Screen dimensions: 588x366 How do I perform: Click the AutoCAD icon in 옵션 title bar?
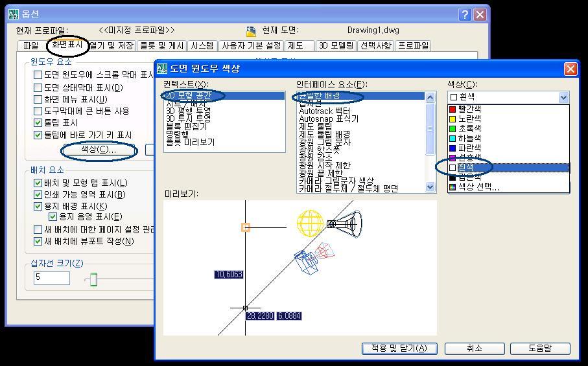(x=14, y=14)
